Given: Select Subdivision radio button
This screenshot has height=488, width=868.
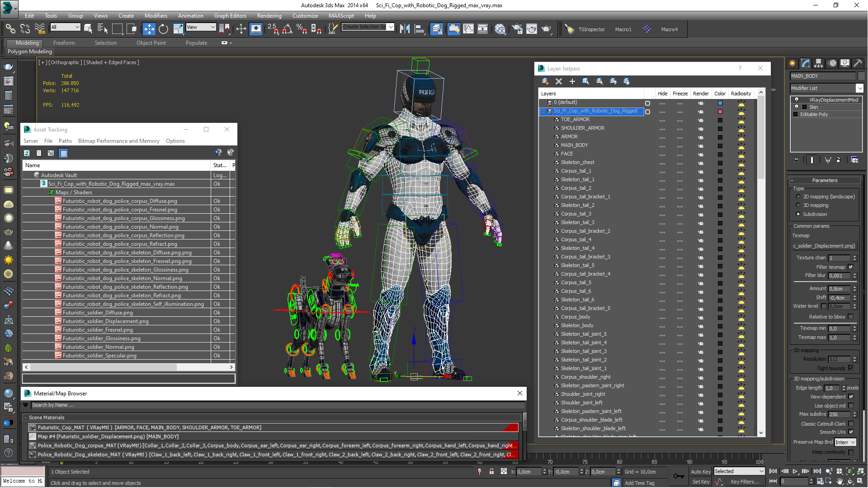Looking at the screenshot, I should (x=798, y=214).
